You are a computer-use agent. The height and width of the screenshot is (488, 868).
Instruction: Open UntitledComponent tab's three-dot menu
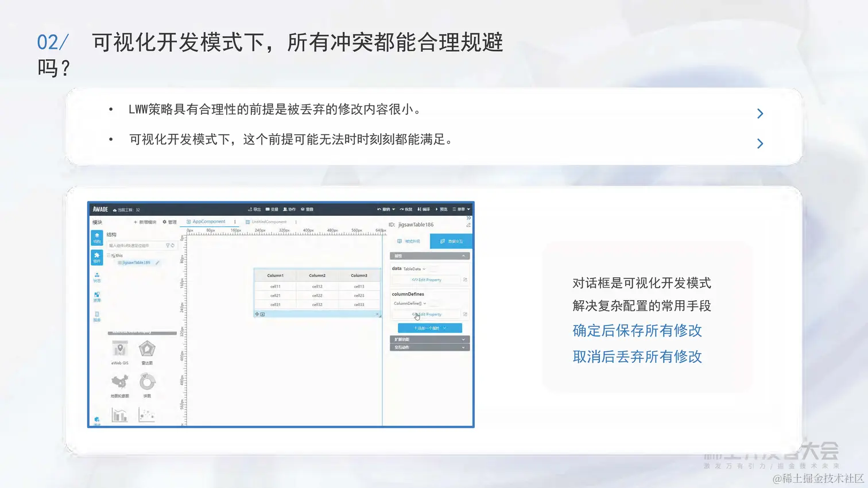coord(296,222)
